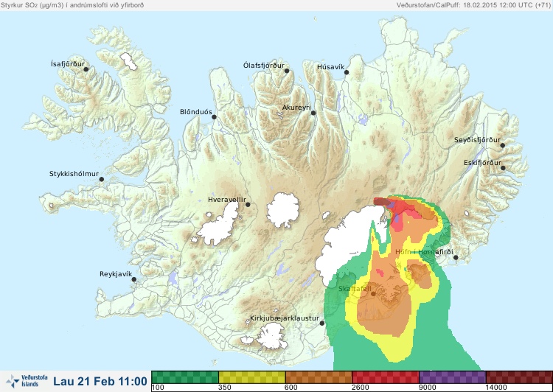
Task: Click the Skaftafell marker dot
Action: [373, 293]
